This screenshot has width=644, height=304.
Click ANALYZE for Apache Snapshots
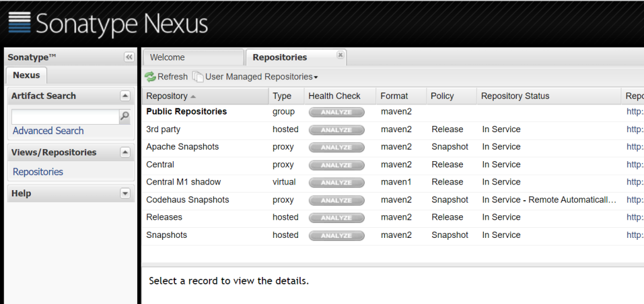[x=336, y=147]
